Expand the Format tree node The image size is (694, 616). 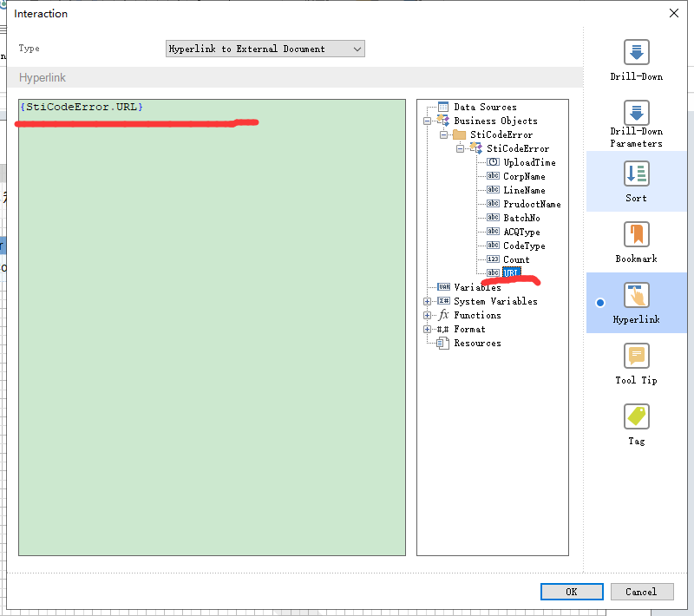427,329
